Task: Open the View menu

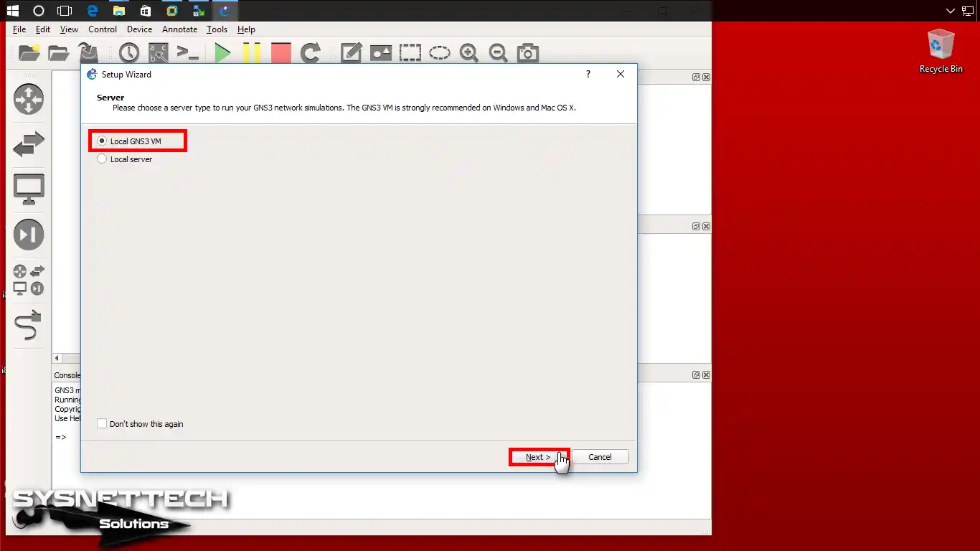Action: [x=69, y=29]
